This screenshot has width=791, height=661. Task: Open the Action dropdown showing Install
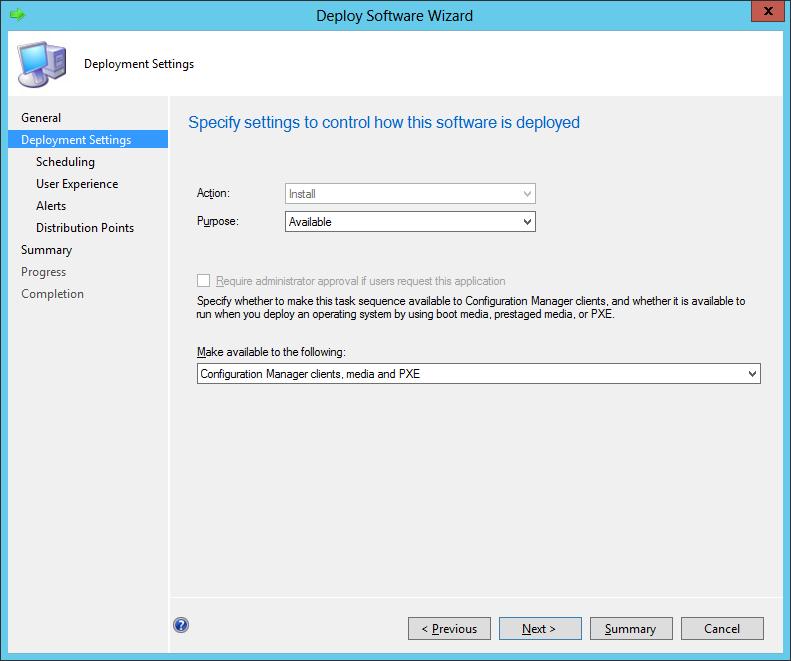[x=410, y=194]
